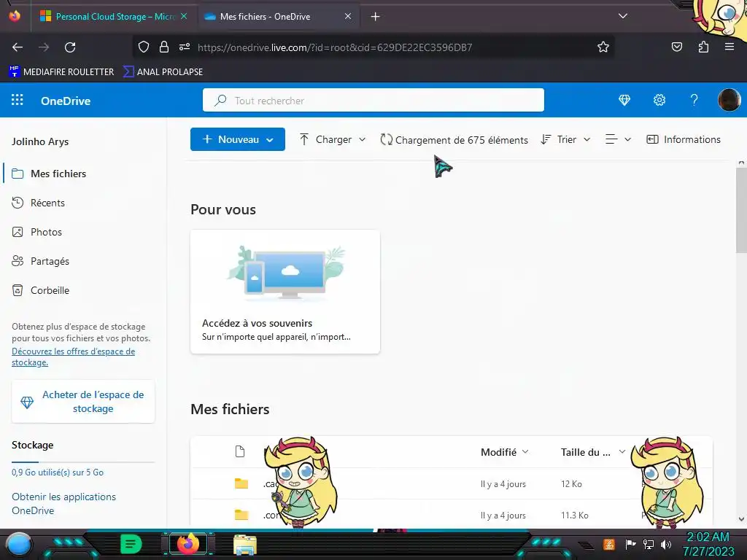The image size is (747, 560).
Task: Open the green notes app on taskbar
Action: click(x=131, y=544)
